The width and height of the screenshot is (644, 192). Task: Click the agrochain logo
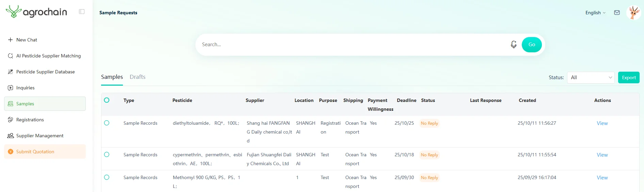36,12
